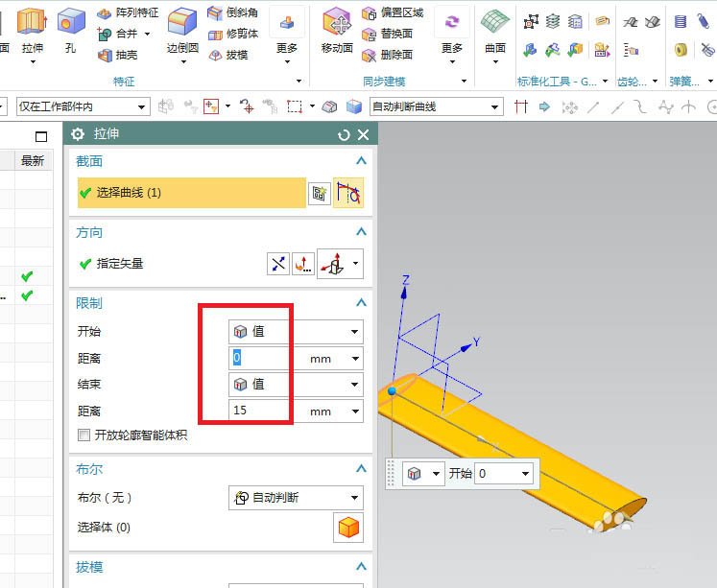The image size is (717, 588).
Task: Select the 孔 (Hole) tool
Action: pos(71,21)
